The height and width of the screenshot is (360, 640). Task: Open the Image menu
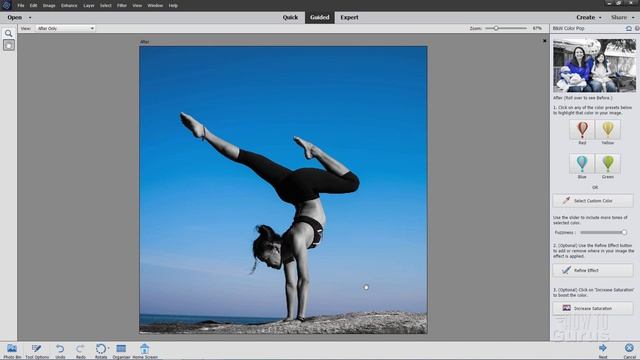tap(49, 6)
